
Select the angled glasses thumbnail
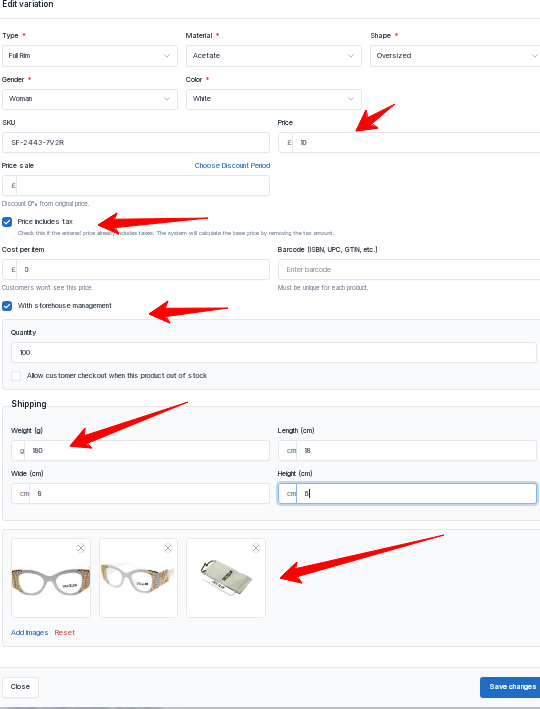click(x=138, y=578)
